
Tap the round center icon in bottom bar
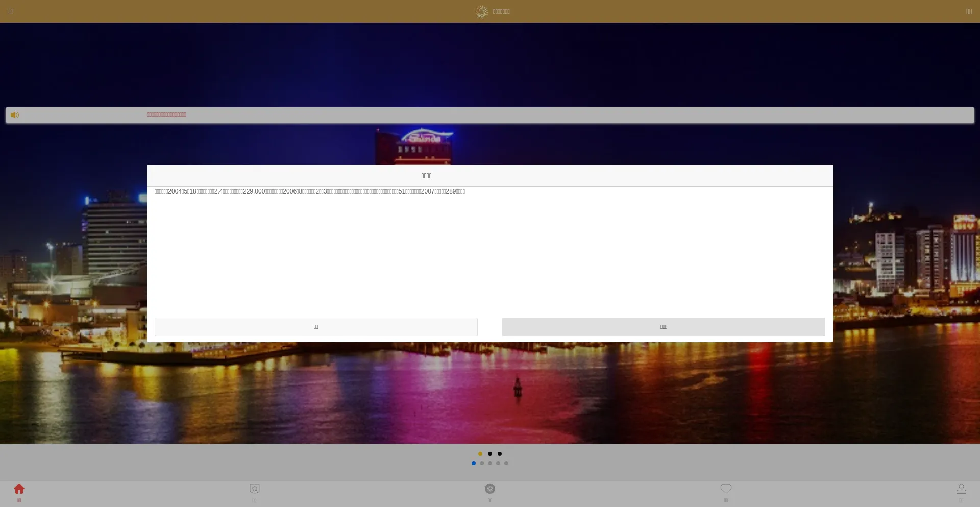pyautogui.click(x=490, y=489)
